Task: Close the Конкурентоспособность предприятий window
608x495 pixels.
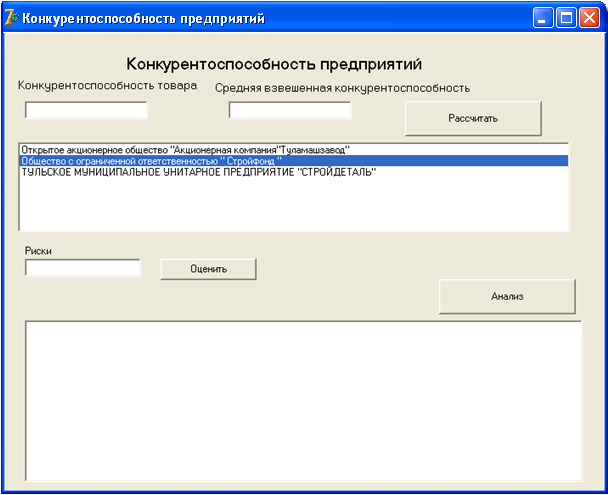Action: (x=589, y=18)
